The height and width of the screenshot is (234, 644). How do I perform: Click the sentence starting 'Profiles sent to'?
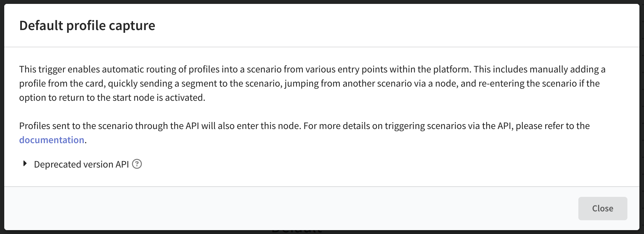tap(304, 133)
